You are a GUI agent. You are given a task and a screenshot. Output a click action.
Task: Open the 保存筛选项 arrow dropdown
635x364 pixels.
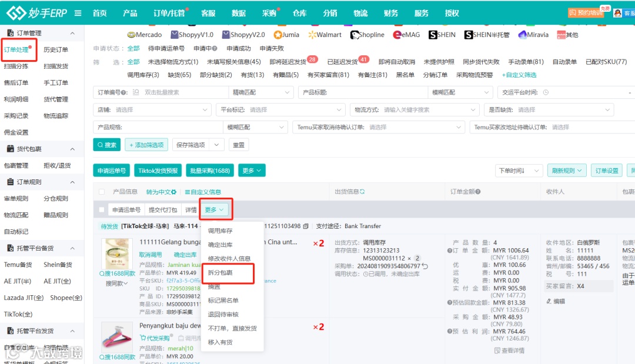[216, 145]
